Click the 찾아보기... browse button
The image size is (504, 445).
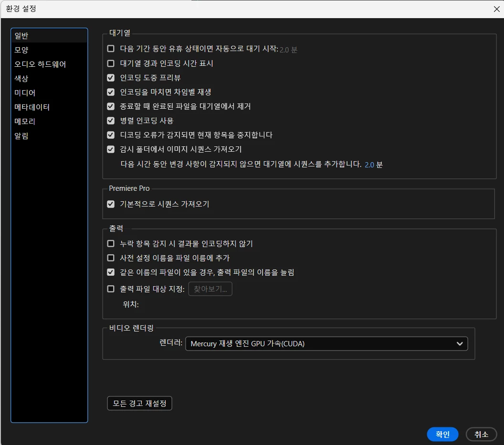click(x=210, y=289)
